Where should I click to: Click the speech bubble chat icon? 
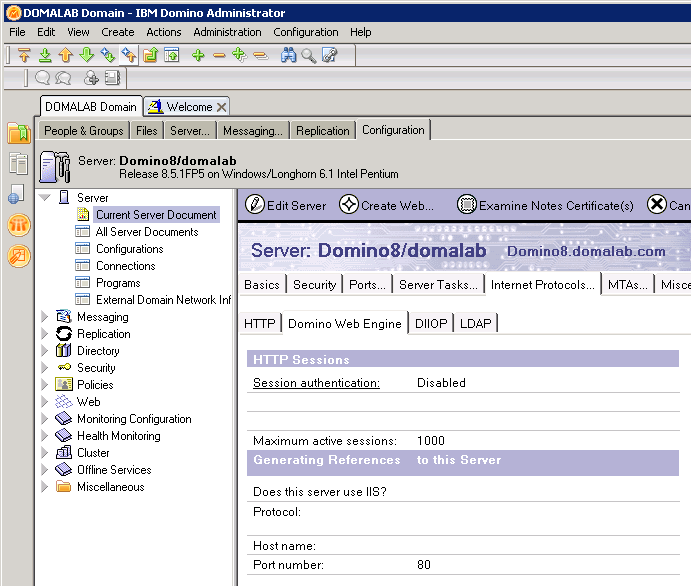42,78
